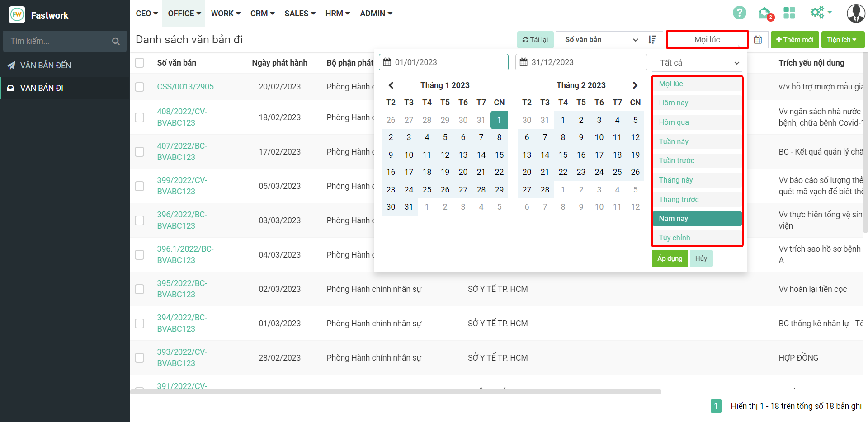Open the help question mark icon
This screenshot has height=422, width=868.
(739, 13)
